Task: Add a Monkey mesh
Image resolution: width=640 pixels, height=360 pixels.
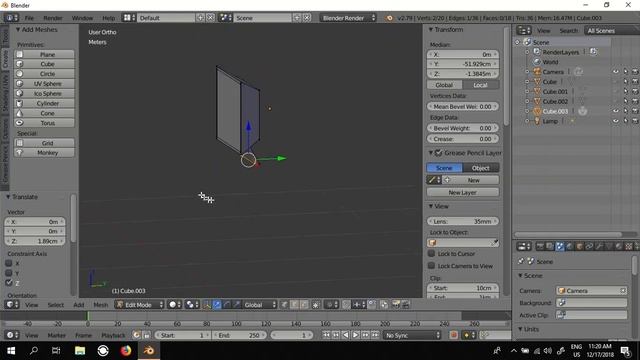Action: (44, 153)
